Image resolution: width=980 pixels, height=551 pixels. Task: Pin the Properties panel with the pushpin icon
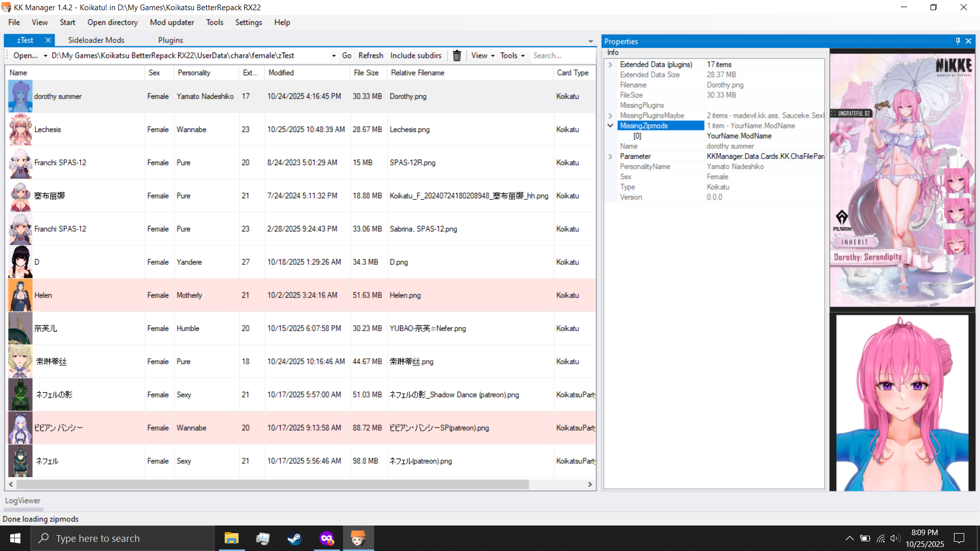958,41
